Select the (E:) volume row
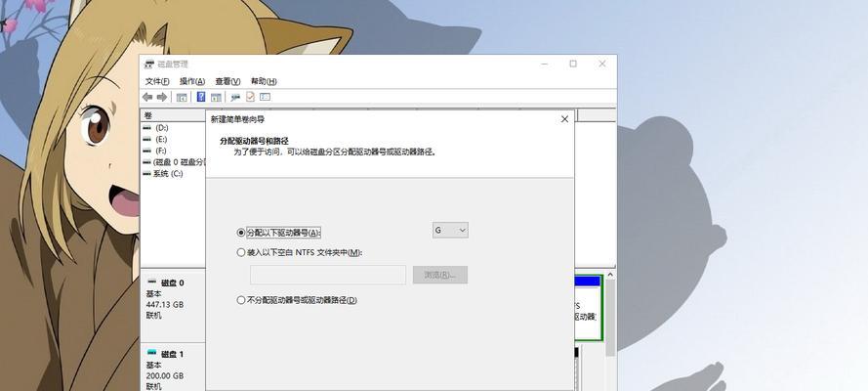 tap(173, 139)
